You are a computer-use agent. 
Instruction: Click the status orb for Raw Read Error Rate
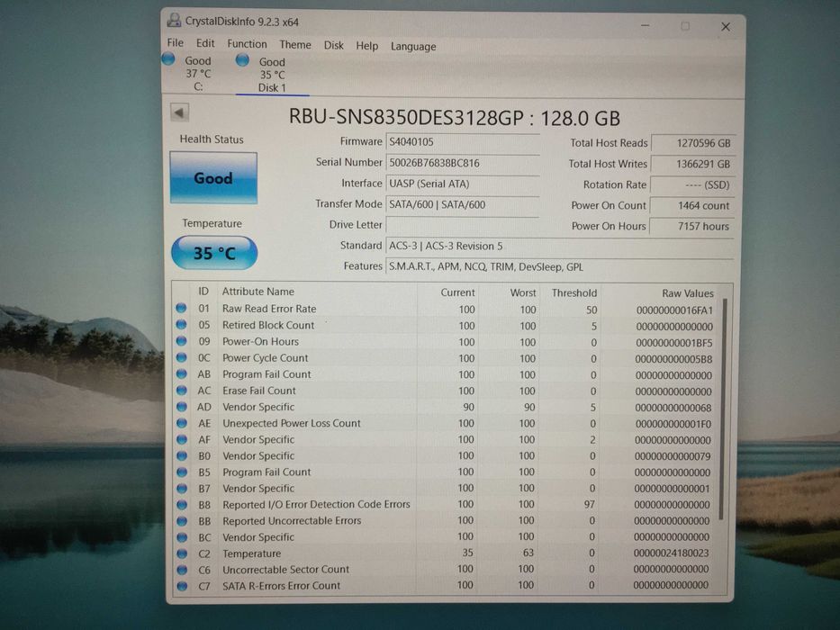(181, 308)
